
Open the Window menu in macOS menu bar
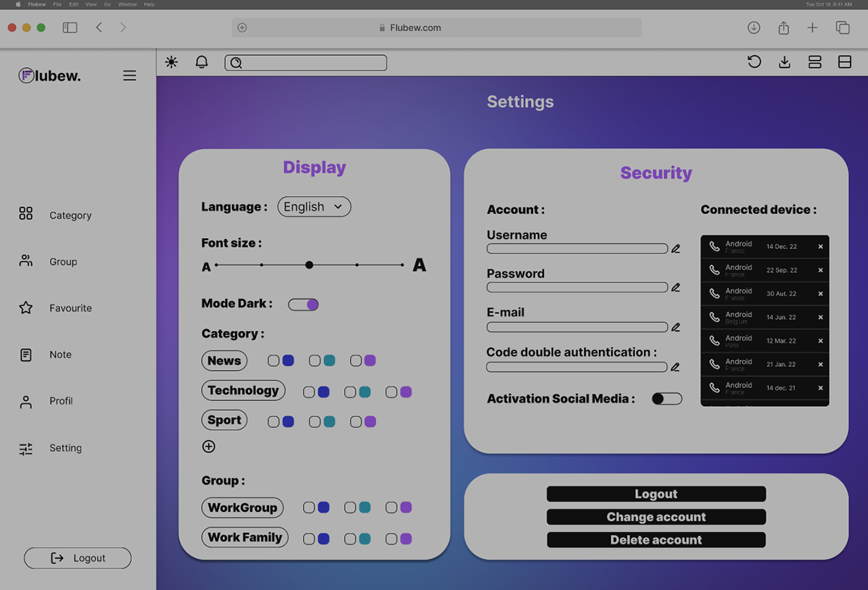[x=127, y=4]
